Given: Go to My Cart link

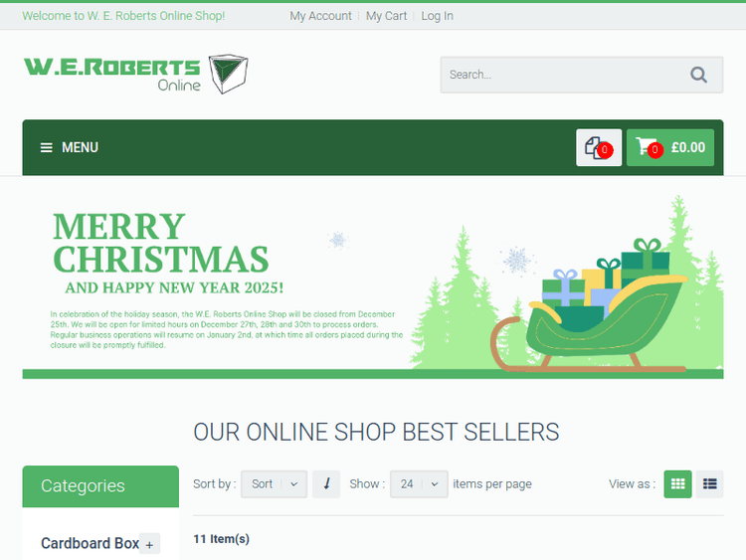Looking at the screenshot, I should 386,16.
